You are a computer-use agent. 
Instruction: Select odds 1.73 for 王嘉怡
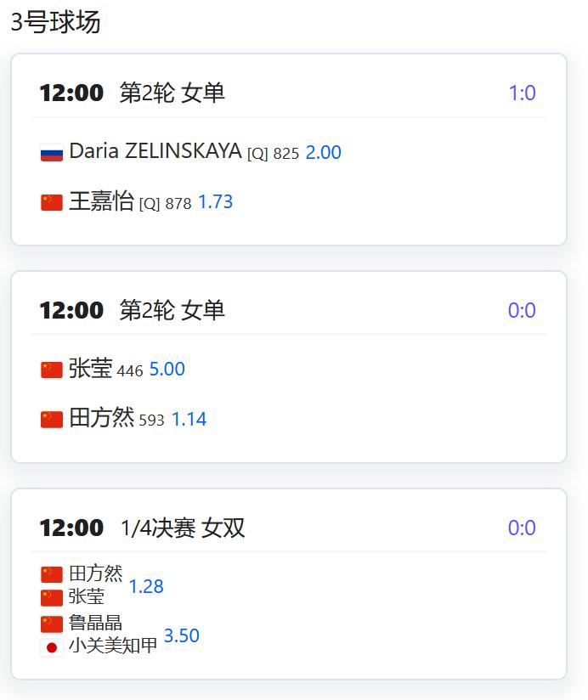(x=215, y=202)
